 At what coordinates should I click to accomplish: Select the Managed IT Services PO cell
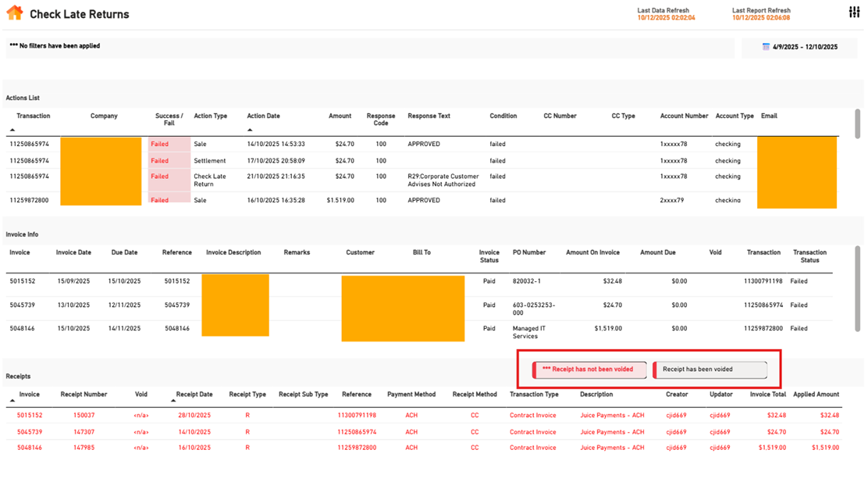pos(528,333)
